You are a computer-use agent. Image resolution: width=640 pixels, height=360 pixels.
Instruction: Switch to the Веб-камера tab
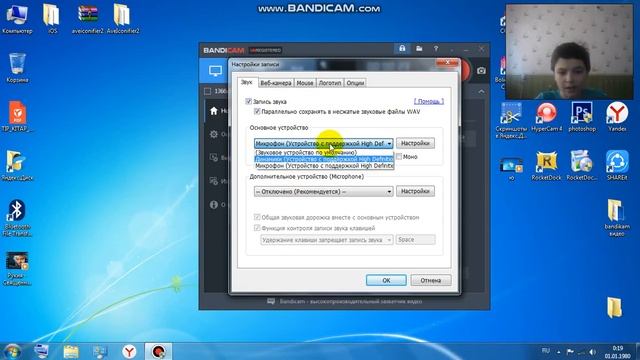pyautogui.click(x=276, y=83)
